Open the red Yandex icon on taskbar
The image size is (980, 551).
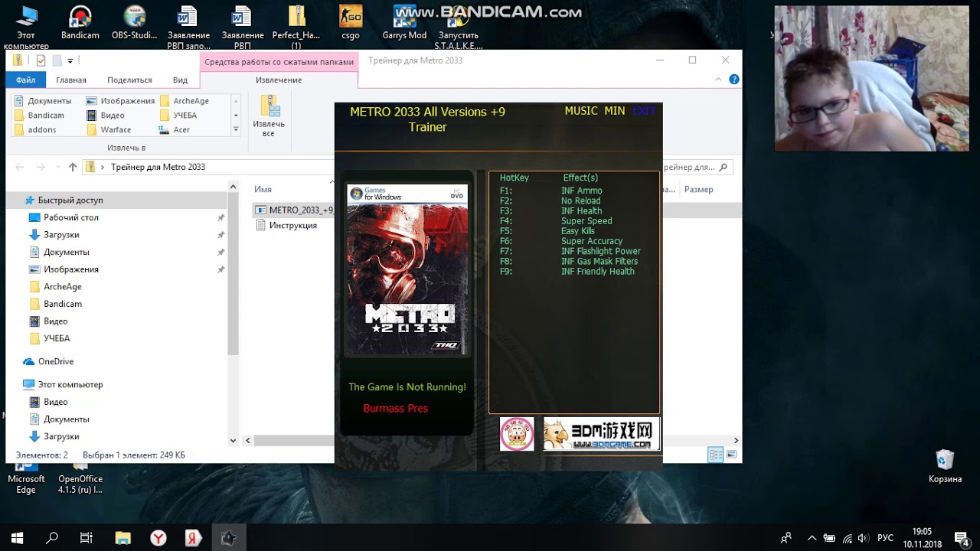point(193,538)
